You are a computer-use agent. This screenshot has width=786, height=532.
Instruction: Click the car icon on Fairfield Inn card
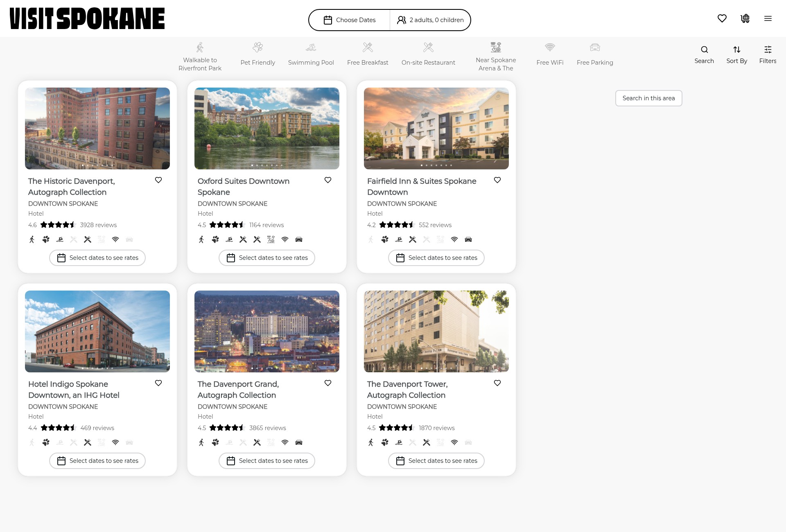[x=468, y=239]
